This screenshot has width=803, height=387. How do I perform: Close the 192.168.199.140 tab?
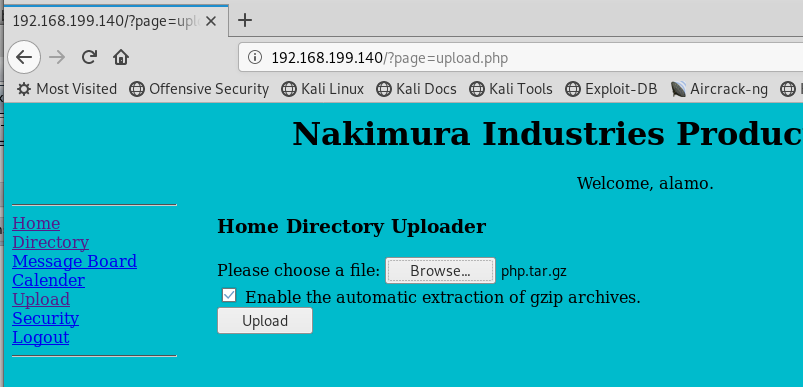(210, 21)
